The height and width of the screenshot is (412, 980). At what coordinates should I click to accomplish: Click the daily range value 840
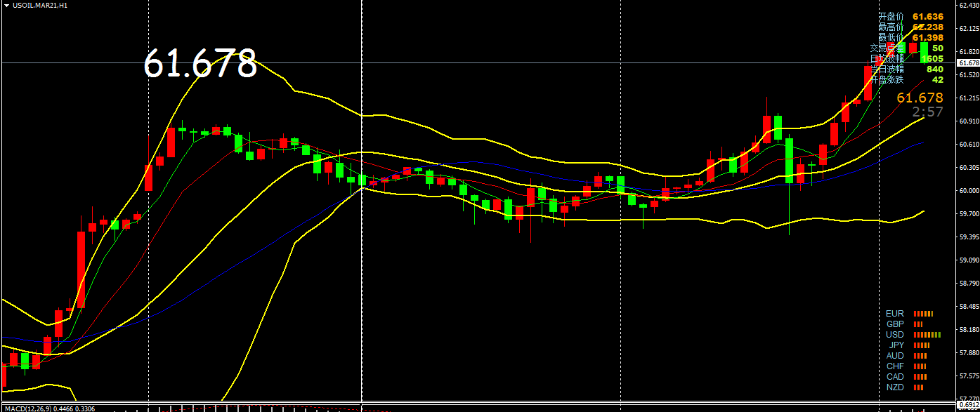935,69
